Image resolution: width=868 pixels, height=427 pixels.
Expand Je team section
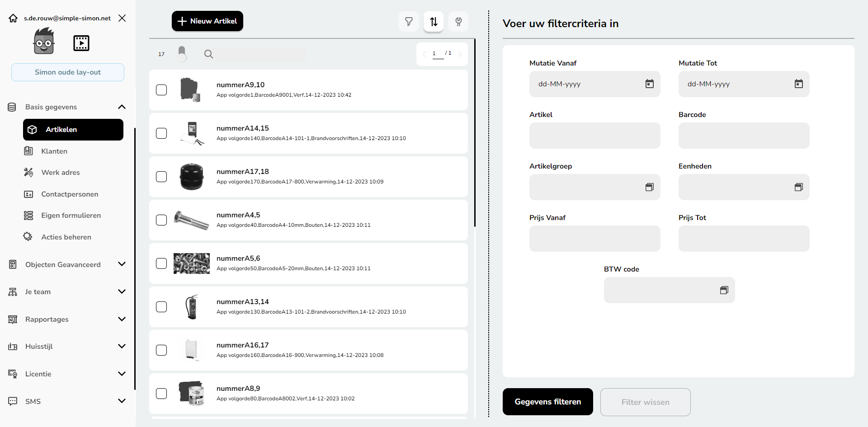(x=122, y=291)
